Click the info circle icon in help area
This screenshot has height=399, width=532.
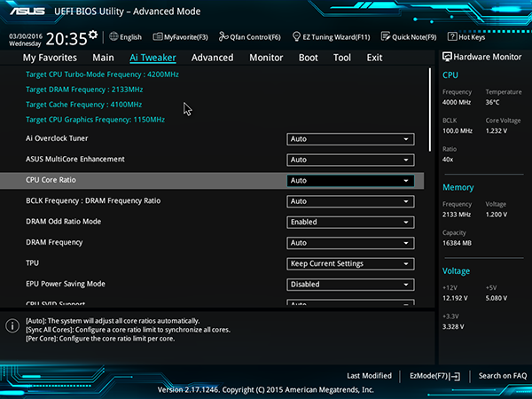[x=12, y=326]
